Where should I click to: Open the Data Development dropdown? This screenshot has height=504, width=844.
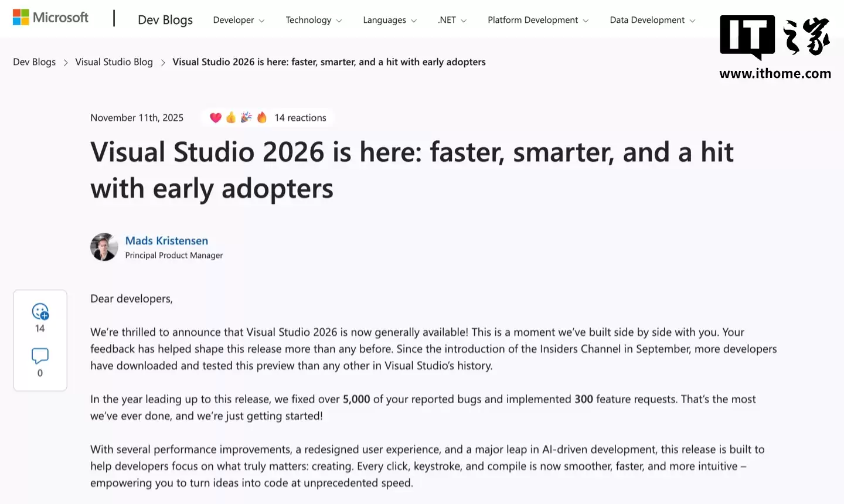[x=652, y=19]
